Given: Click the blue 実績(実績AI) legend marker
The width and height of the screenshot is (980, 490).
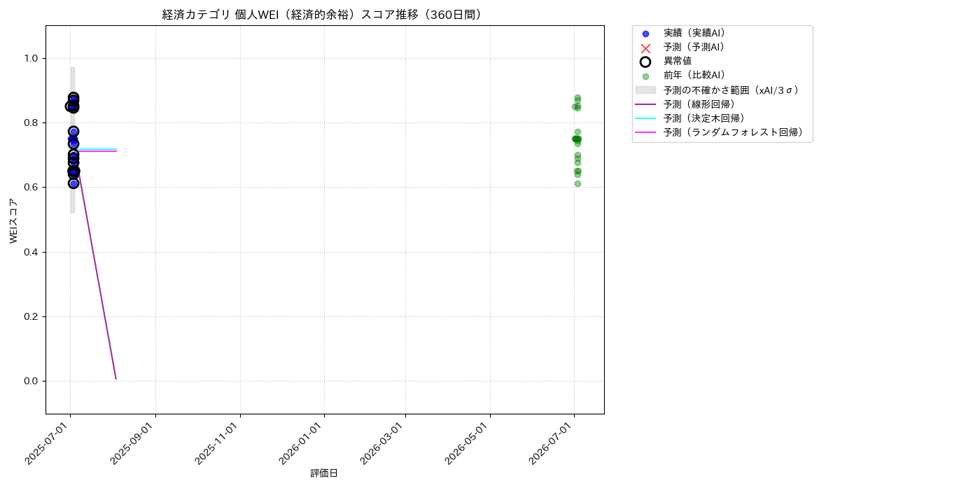Looking at the screenshot, I should pos(645,34).
